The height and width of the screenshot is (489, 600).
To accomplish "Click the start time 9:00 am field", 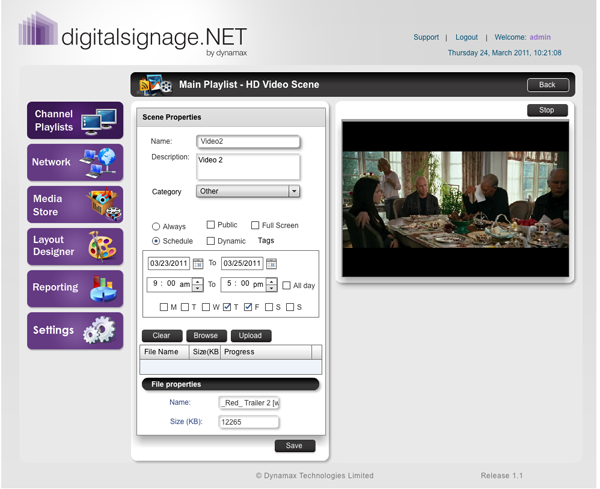I will [170, 284].
